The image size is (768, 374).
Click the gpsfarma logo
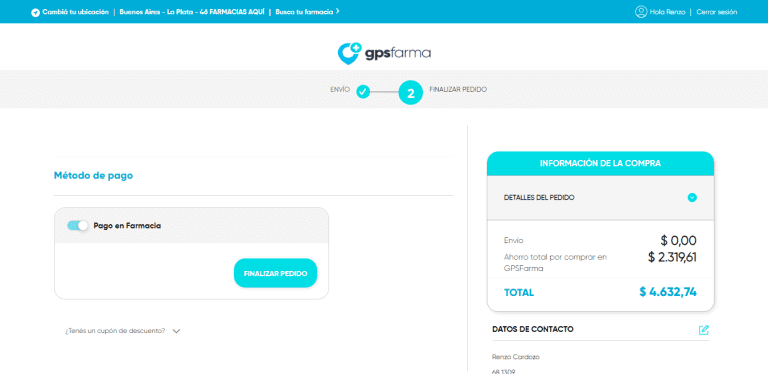[x=384, y=52]
